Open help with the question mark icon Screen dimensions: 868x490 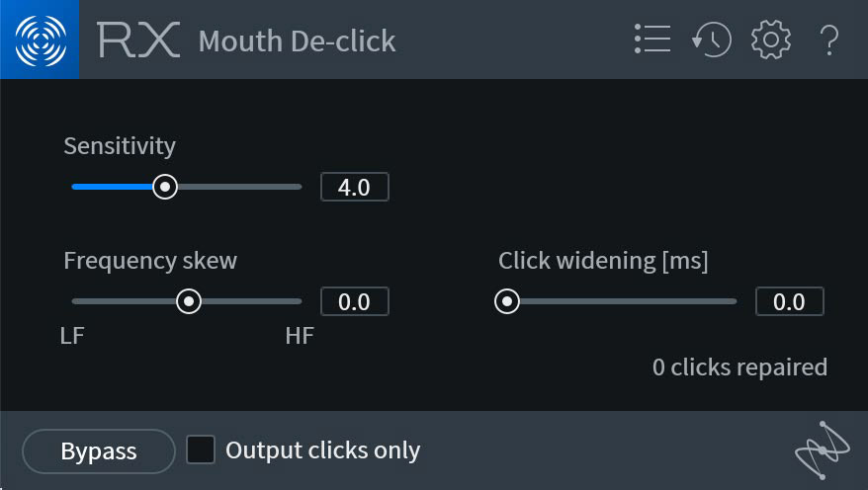[x=828, y=40]
